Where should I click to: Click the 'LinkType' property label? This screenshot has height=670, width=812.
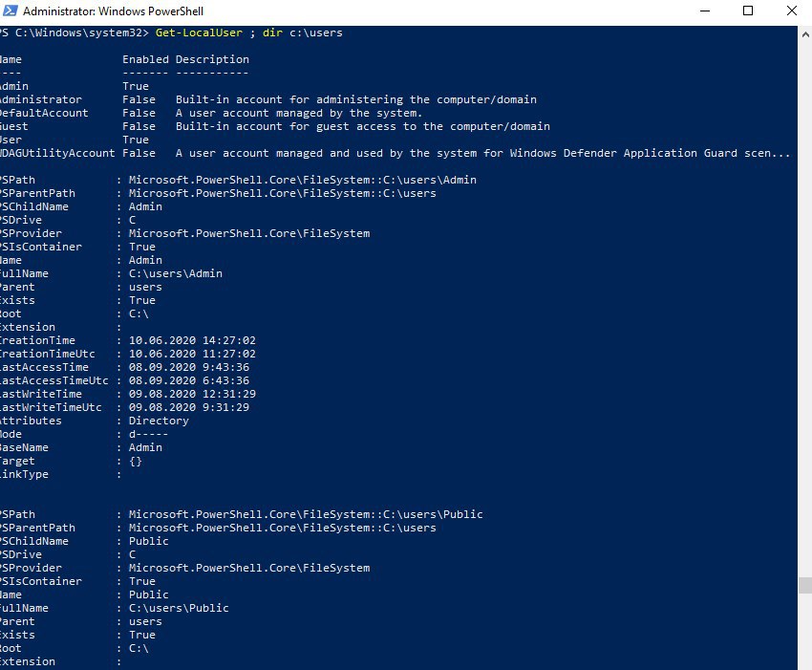coord(24,475)
